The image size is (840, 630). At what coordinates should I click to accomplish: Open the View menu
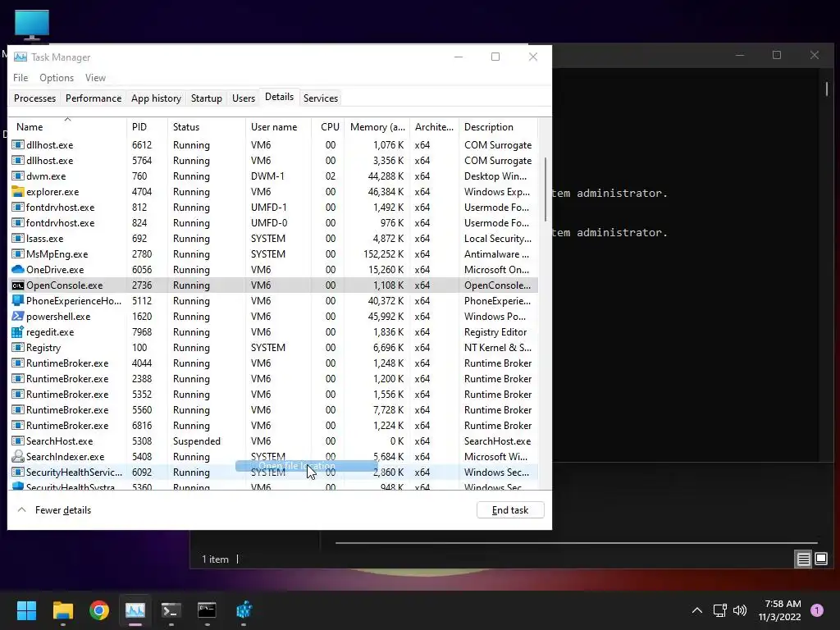point(95,78)
